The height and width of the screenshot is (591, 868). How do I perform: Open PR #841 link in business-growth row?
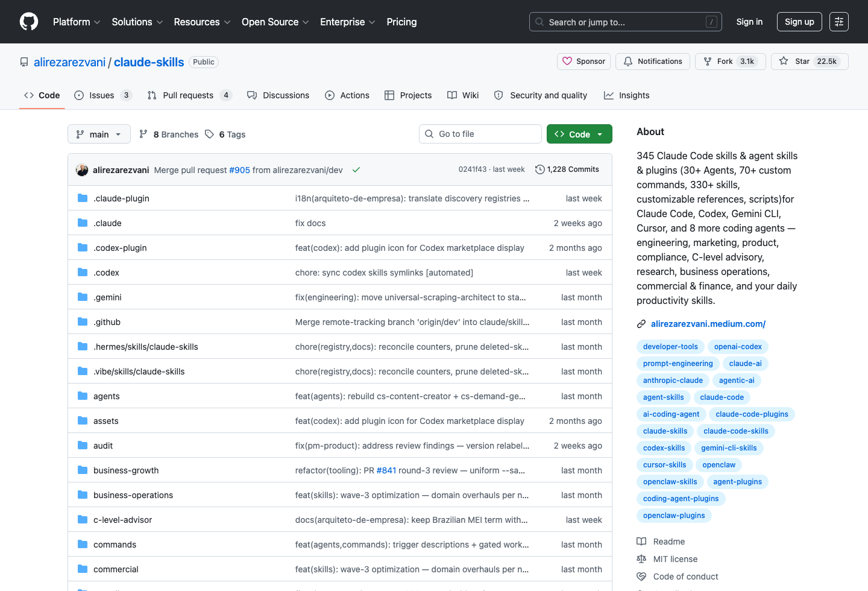[386, 470]
